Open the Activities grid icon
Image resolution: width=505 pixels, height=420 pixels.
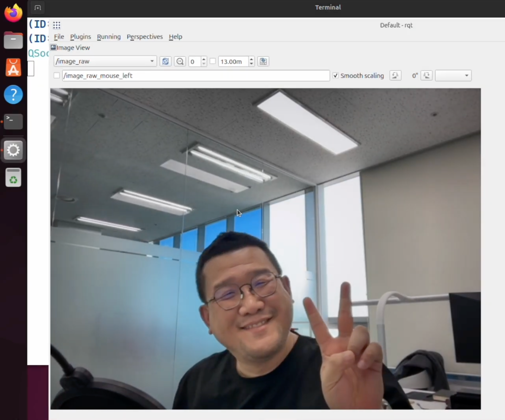57,25
